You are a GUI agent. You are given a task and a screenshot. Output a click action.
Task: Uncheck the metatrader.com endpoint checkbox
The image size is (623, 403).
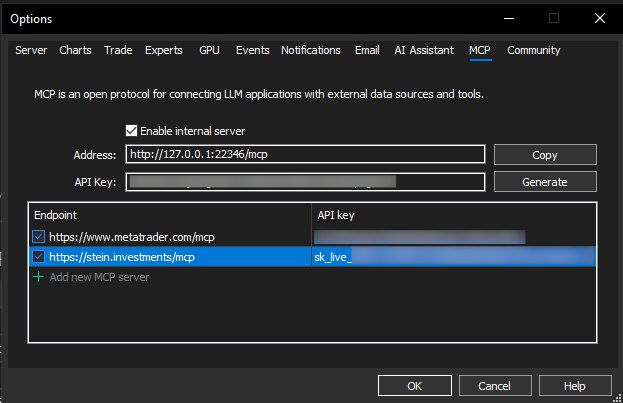click(38, 236)
